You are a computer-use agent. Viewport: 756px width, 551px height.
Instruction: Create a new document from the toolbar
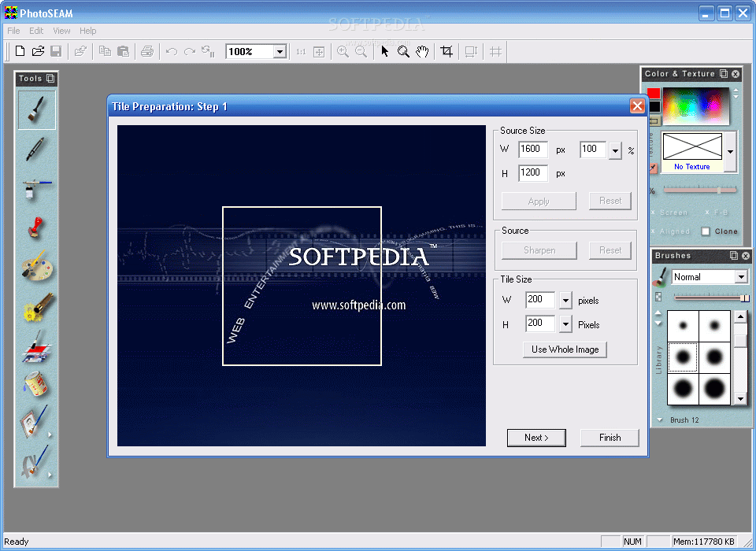(x=20, y=51)
